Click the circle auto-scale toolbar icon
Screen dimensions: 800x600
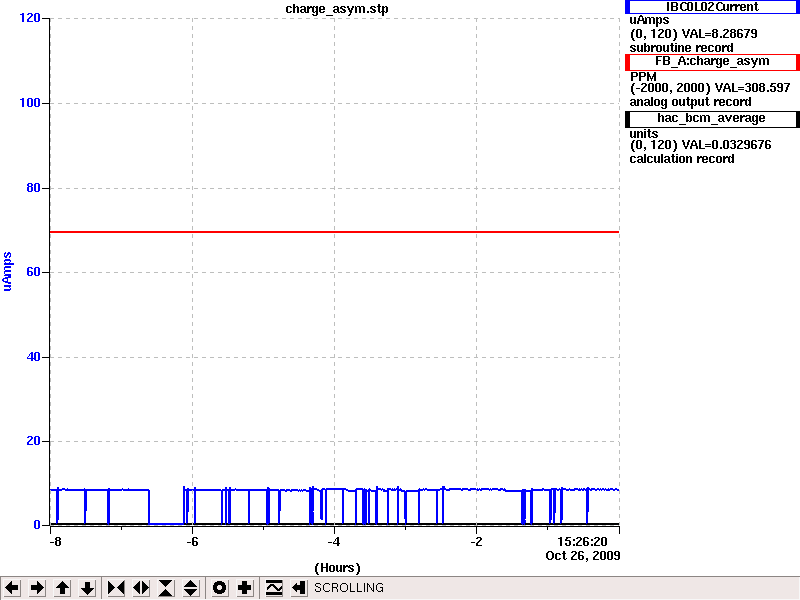coord(219,588)
